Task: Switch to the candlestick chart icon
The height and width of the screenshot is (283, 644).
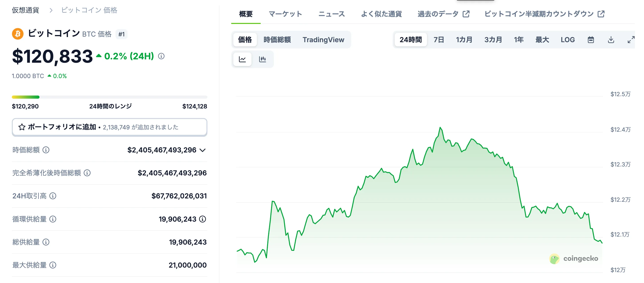Action: point(262,59)
